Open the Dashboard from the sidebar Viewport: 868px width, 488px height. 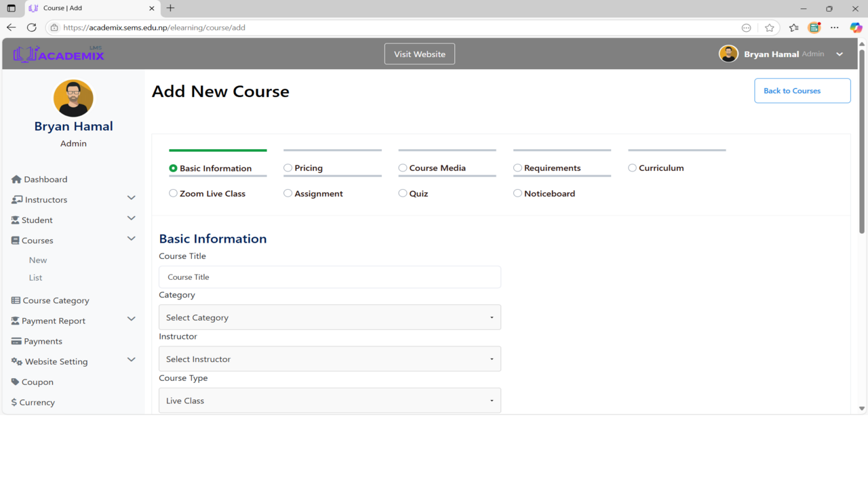pos(45,179)
